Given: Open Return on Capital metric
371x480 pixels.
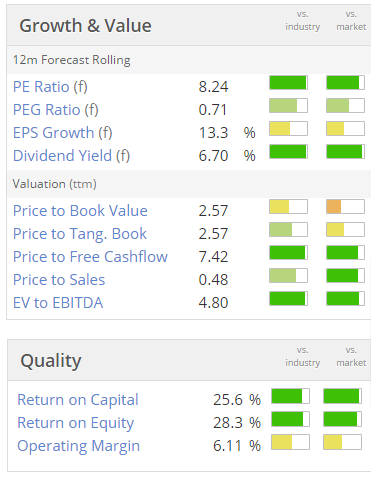Looking at the screenshot, I should tap(78, 400).
